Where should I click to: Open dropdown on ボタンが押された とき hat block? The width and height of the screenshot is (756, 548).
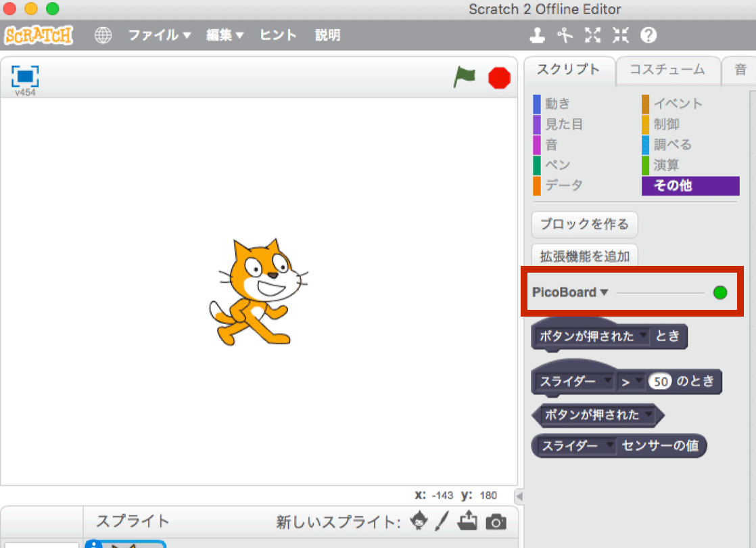[x=642, y=336]
